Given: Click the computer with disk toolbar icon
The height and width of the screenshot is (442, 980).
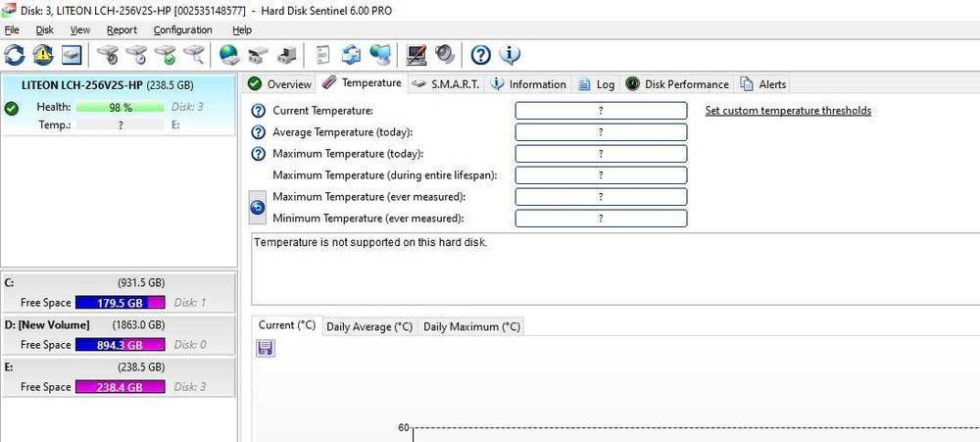Looking at the screenshot, I should click(287, 55).
